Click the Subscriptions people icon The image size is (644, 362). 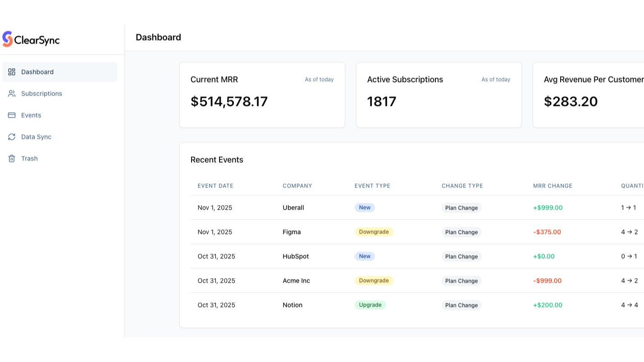pos(12,94)
